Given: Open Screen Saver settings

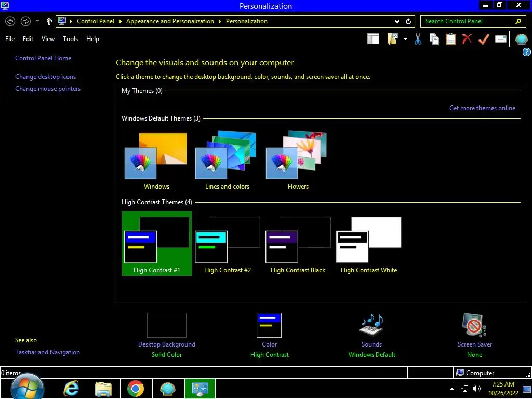Looking at the screenshot, I should pyautogui.click(x=474, y=335).
